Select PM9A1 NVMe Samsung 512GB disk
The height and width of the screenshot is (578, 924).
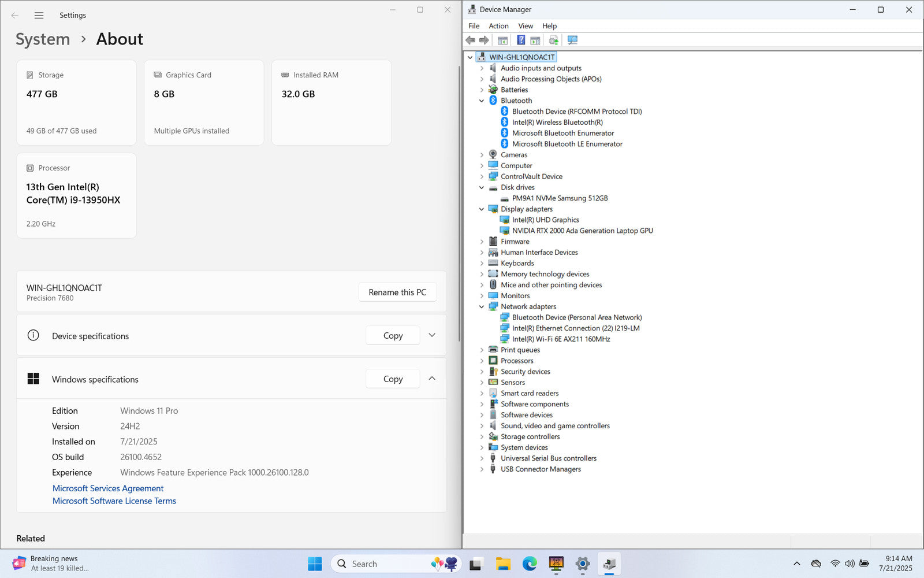(x=560, y=198)
